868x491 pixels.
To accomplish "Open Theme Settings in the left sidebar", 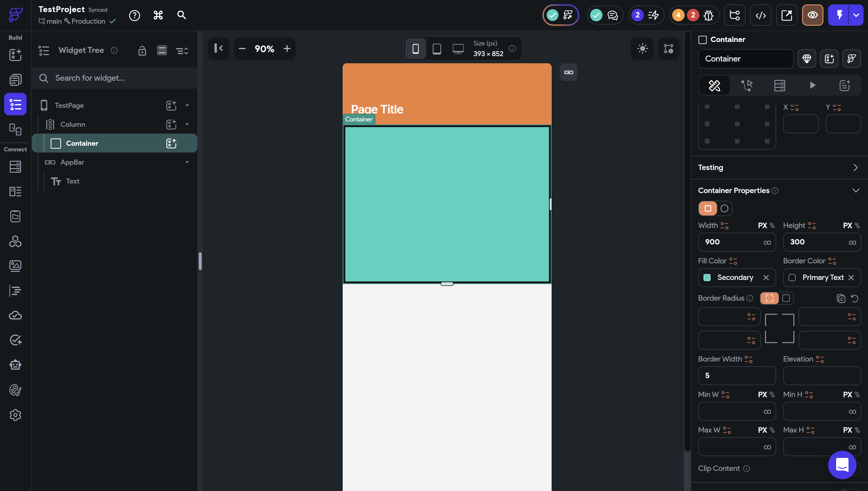I will (15, 390).
